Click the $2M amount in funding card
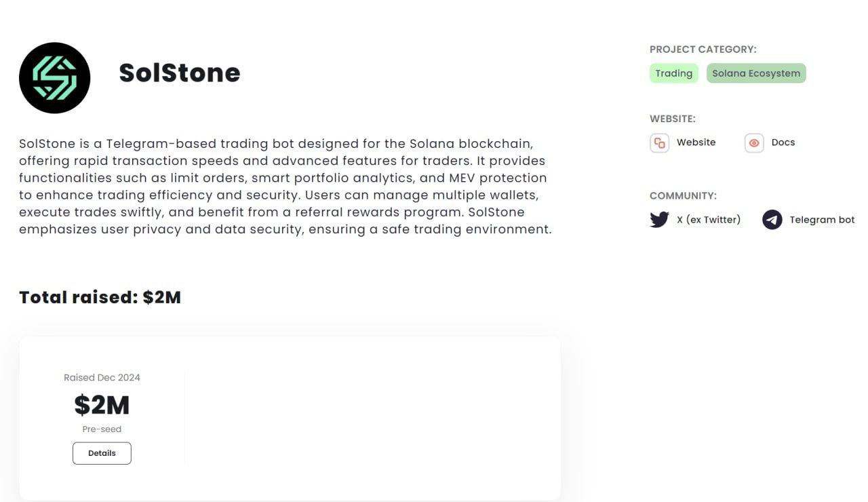This screenshot has width=868, height=502. [x=102, y=405]
